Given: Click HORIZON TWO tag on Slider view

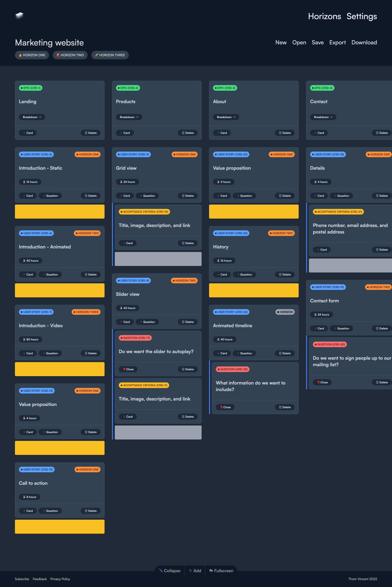Looking at the screenshot, I should (x=184, y=281).
